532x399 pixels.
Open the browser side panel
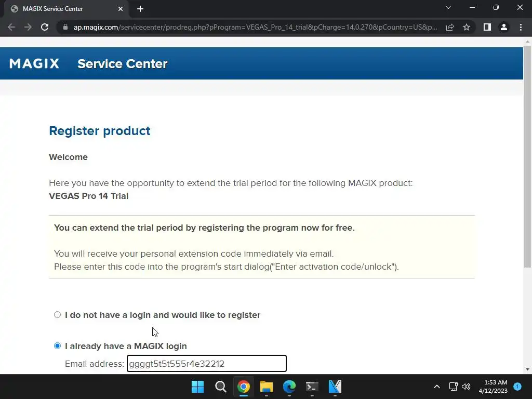tap(487, 27)
